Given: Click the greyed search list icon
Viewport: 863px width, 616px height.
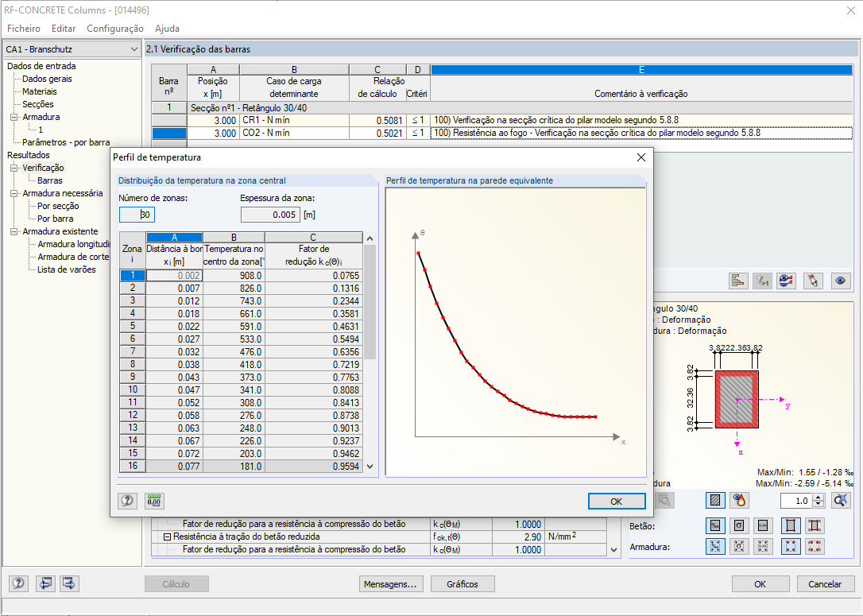Looking at the screenshot, I should pos(664,501).
